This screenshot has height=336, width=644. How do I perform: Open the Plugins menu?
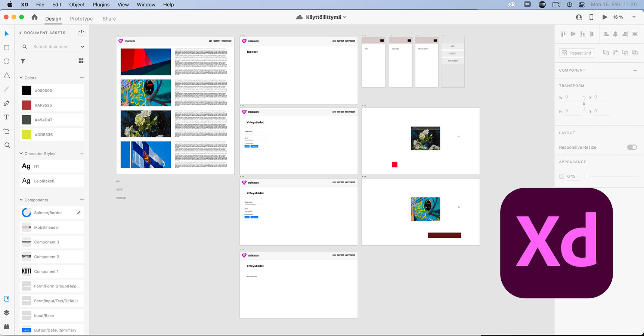click(x=101, y=4)
